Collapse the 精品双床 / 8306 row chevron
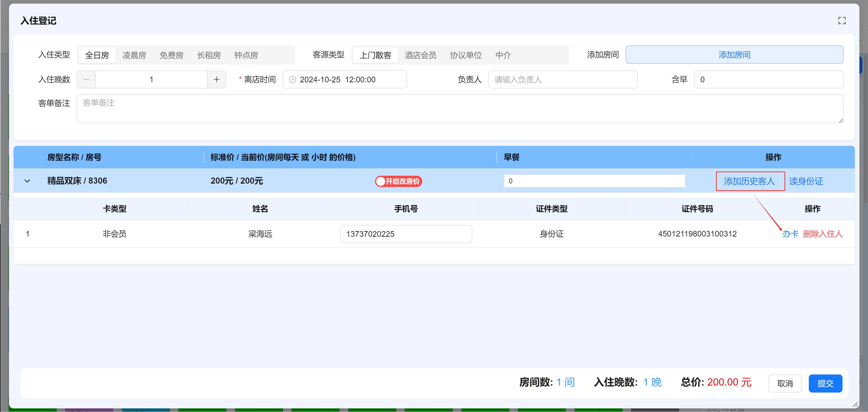This screenshot has height=412, width=868. 27,181
